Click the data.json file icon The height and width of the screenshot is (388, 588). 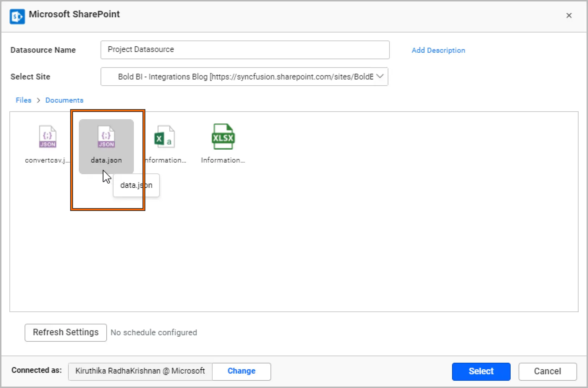pyautogui.click(x=106, y=137)
